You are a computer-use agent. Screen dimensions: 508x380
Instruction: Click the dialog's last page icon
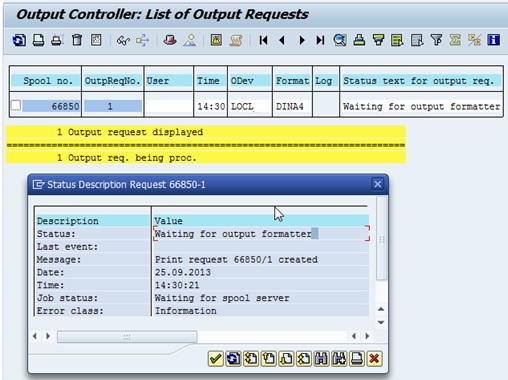[304, 359]
